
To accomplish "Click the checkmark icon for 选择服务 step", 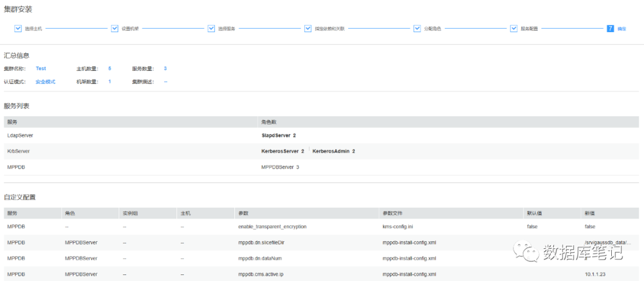I will click(x=211, y=29).
